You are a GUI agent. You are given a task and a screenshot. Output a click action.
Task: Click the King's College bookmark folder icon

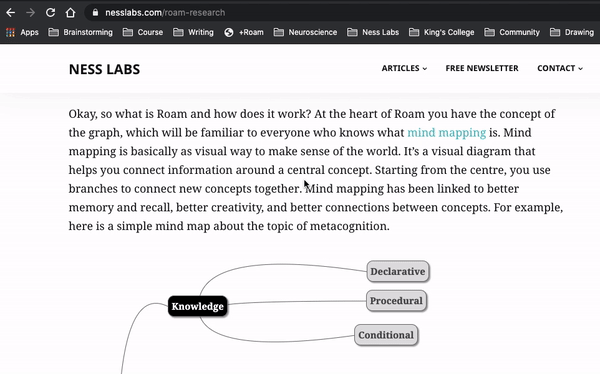coord(414,32)
